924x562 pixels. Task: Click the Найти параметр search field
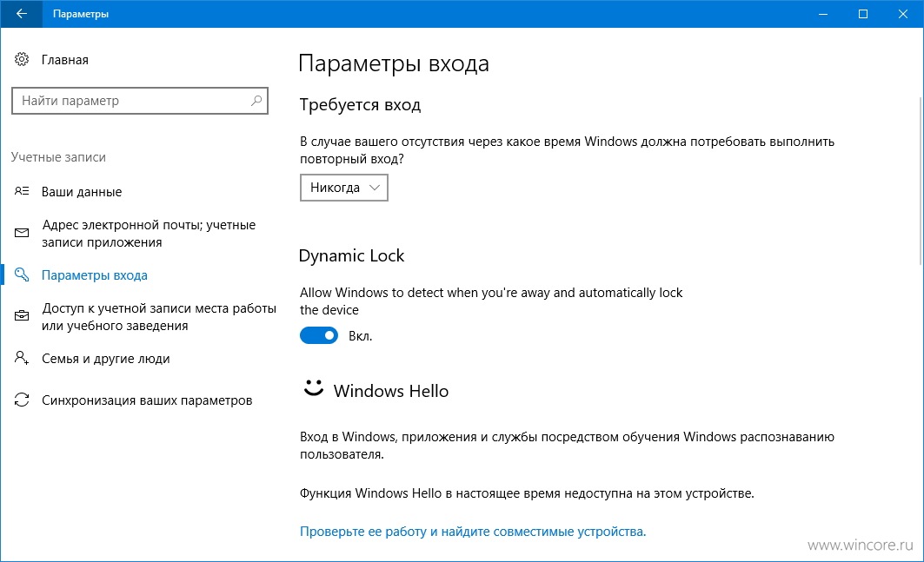(140, 101)
